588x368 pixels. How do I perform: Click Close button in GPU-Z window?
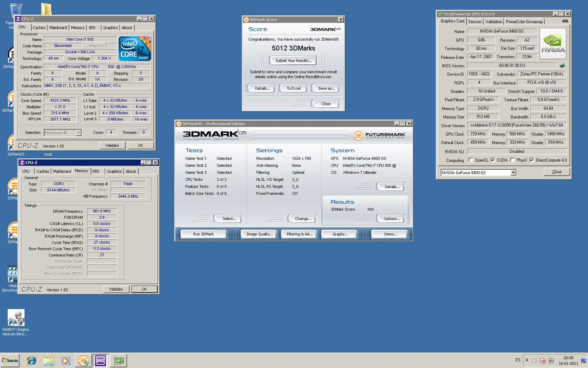pos(556,172)
